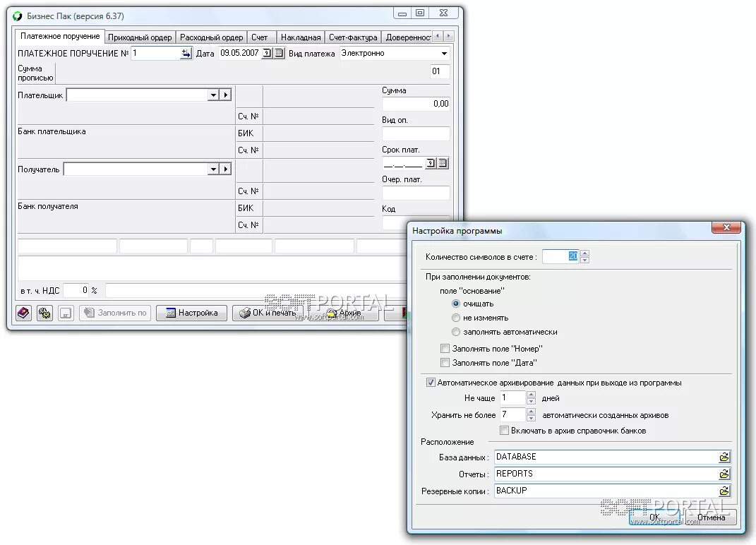The height and width of the screenshot is (545, 756).
Task: Open the Плательщик combo box list
Action: click(x=213, y=95)
